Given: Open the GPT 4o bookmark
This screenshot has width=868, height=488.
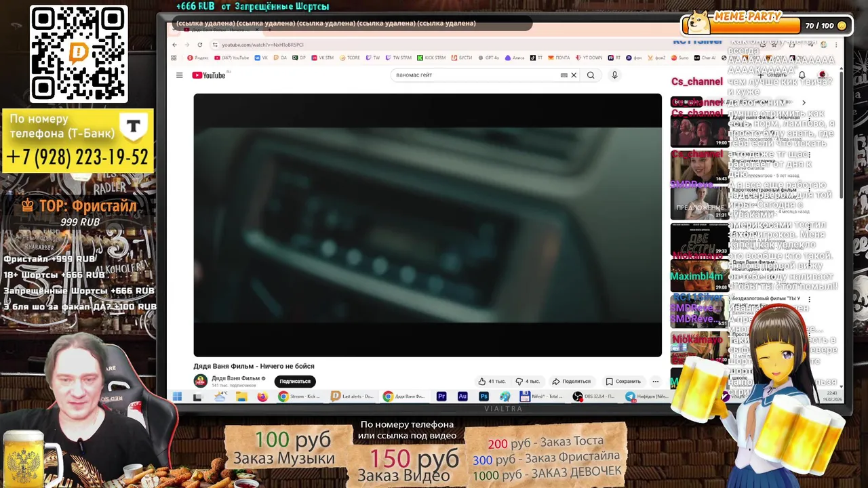Looking at the screenshot, I should tap(489, 58).
